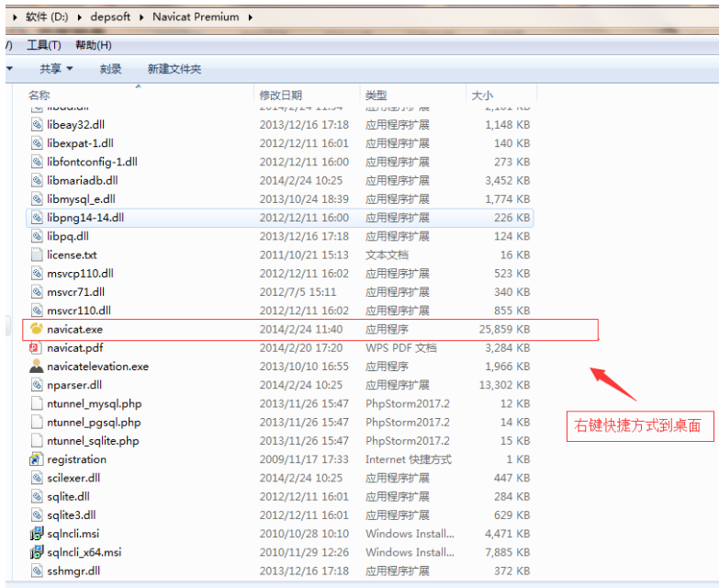Click the WPS PDF 文档 type cell

point(400,348)
